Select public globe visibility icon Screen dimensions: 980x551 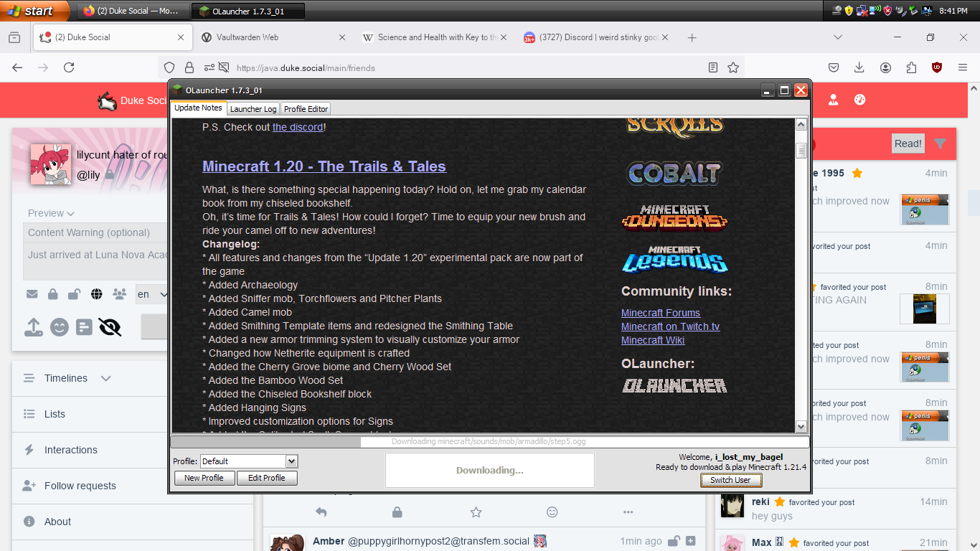[97, 294]
